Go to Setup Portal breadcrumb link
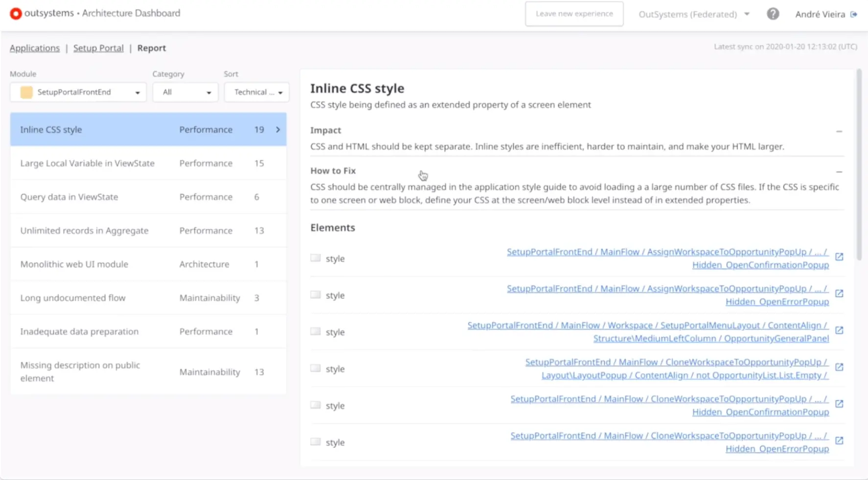 (x=98, y=48)
